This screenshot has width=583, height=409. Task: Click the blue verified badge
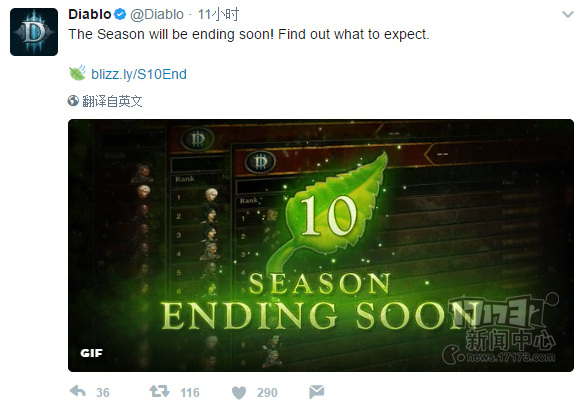point(120,15)
